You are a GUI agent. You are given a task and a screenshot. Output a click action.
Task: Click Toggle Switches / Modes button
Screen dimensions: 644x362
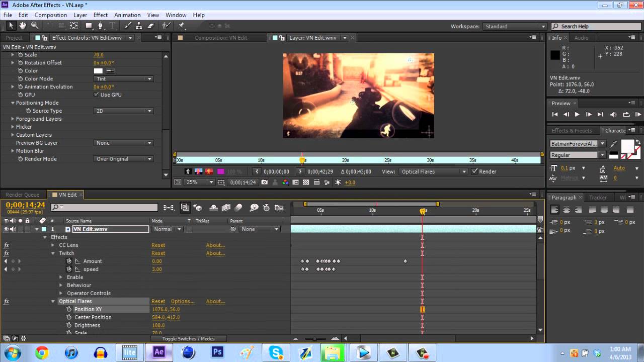(x=188, y=339)
